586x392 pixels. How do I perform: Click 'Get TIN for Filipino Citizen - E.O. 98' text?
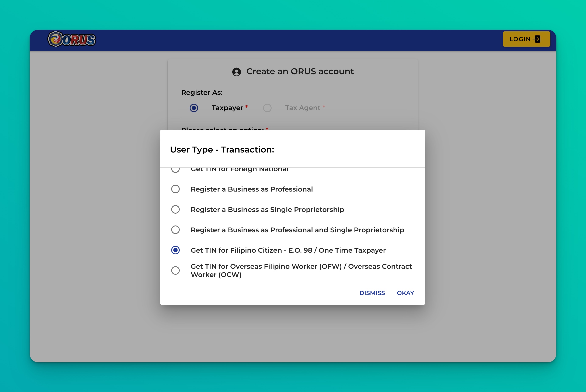(251, 250)
